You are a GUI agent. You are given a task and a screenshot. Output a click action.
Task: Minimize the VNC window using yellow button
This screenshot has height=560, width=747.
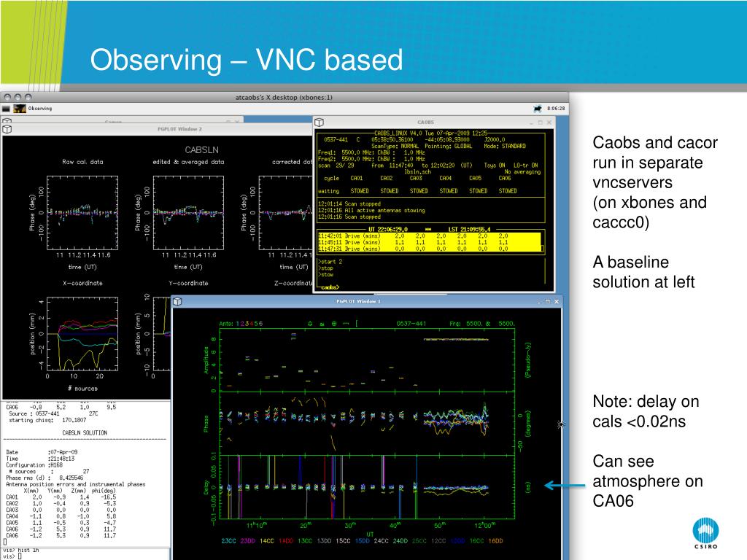18,97
